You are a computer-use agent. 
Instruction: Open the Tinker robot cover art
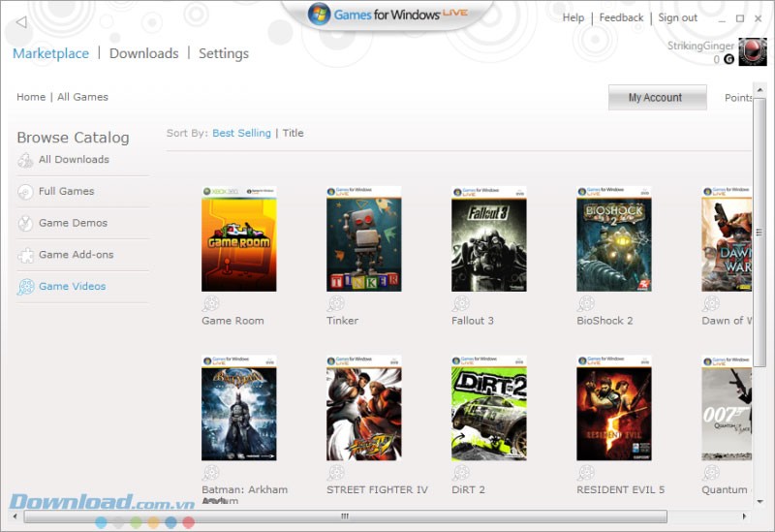point(364,238)
